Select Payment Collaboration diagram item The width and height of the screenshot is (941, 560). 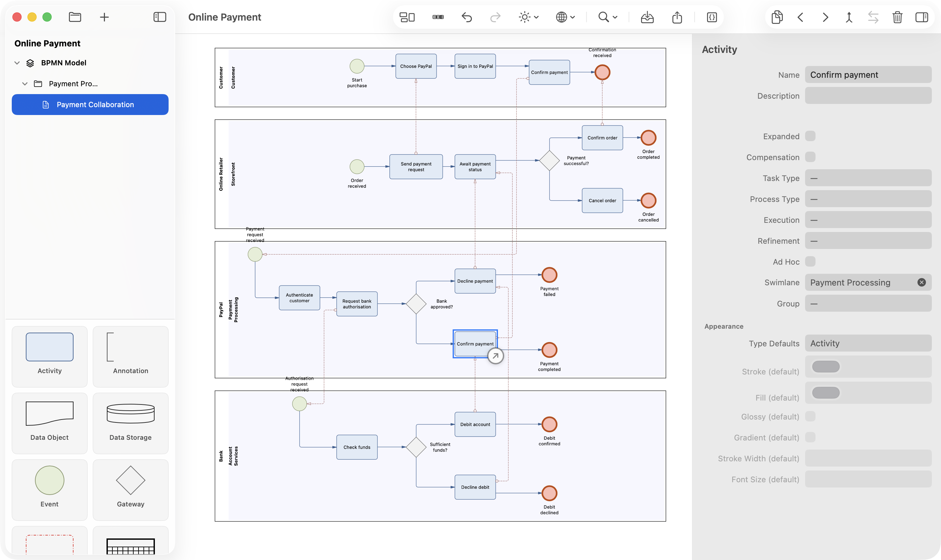point(90,105)
